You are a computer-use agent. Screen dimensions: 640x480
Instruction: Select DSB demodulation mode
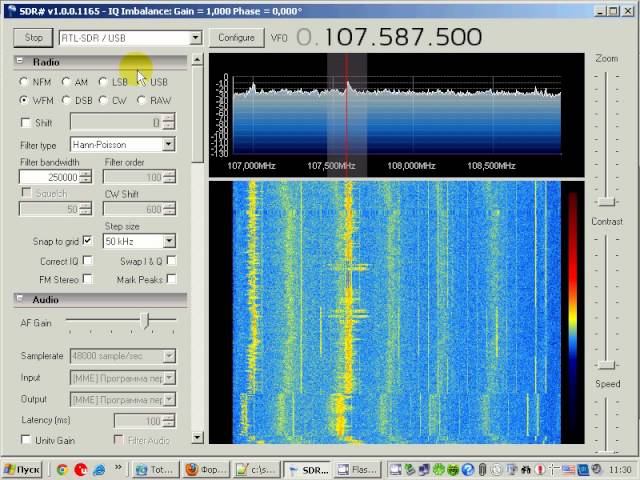66,100
